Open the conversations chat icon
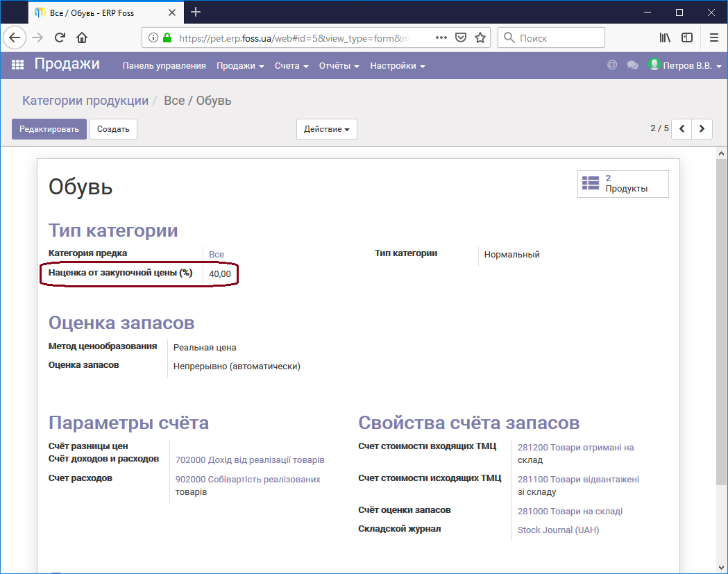This screenshot has width=728, height=574. (632, 65)
